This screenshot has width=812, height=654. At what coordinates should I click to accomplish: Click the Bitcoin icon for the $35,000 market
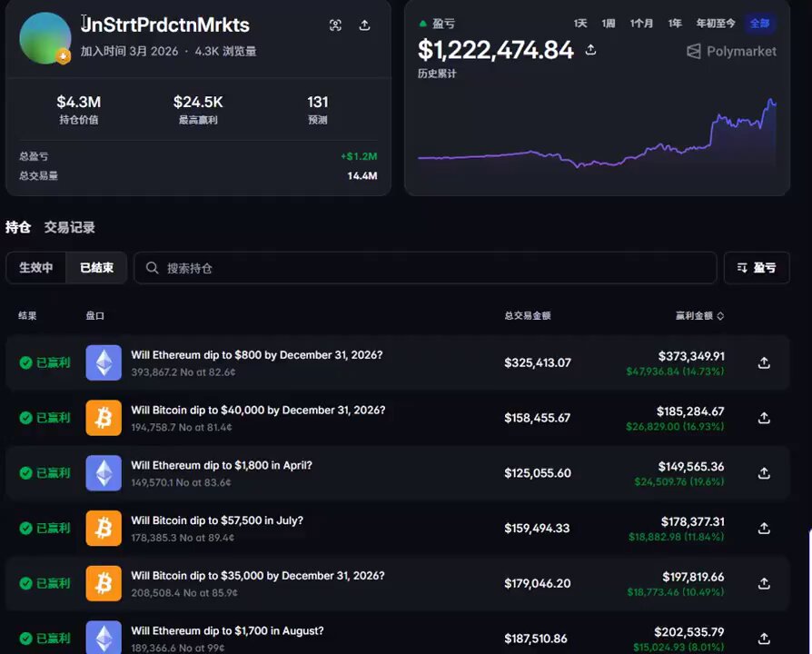pyautogui.click(x=104, y=583)
